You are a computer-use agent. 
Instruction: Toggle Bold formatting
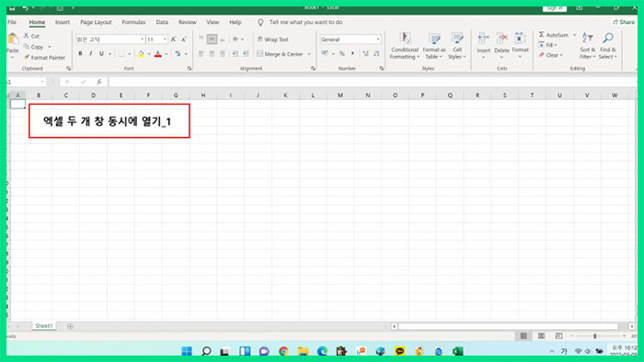[80, 53]
